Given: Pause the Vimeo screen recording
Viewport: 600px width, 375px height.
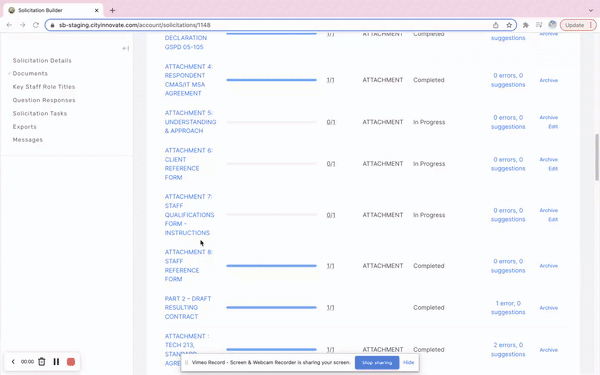Looking at the screenshot, I should click(x=56, y=362).
